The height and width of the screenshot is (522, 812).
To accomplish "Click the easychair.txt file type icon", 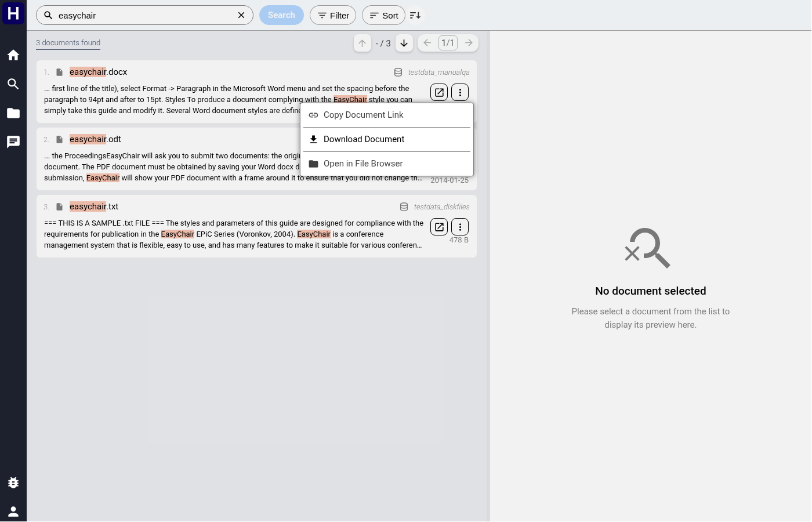I will coord(59,206).
